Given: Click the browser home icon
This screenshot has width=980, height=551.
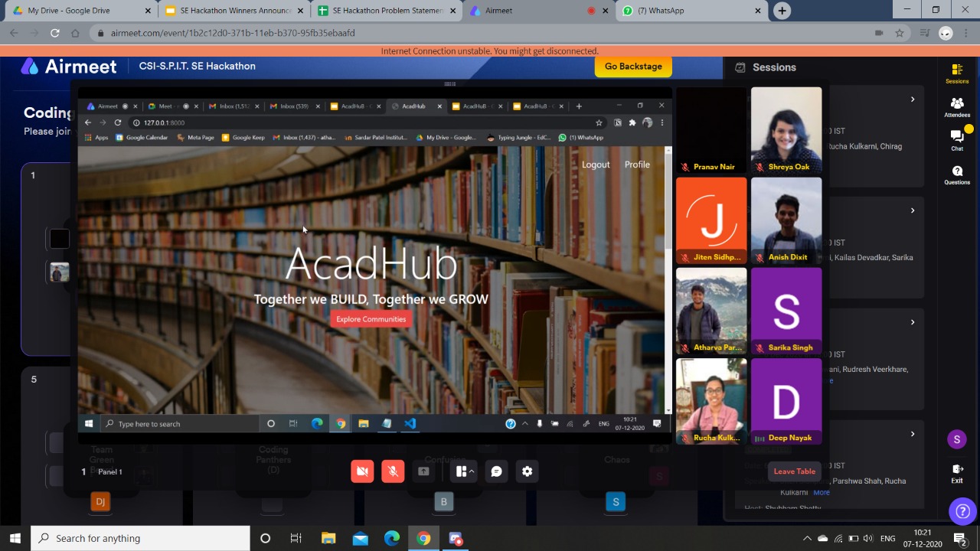Looking at the screenshot, I should tap(74, 33).
